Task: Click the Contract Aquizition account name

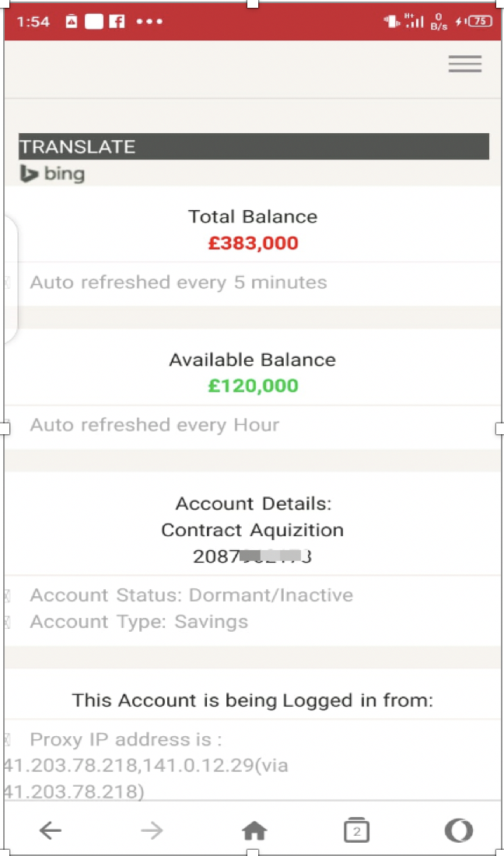Action: 253,529
